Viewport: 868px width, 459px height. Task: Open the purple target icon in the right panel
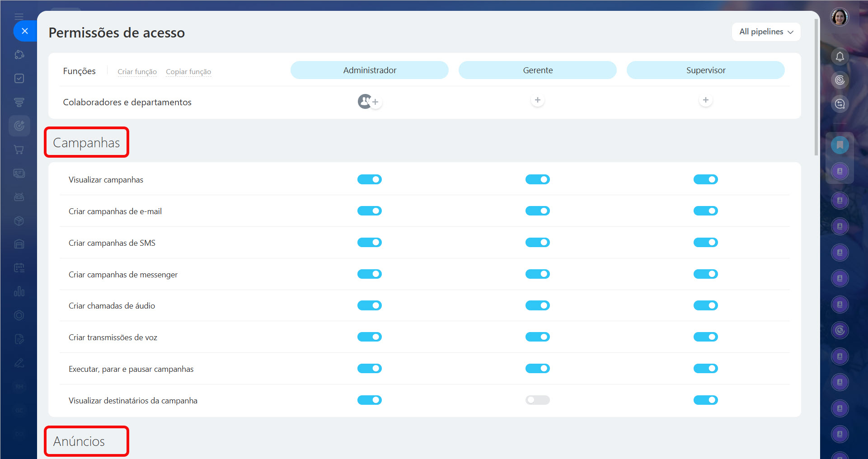pyautogui.click(x=840, y=330)
